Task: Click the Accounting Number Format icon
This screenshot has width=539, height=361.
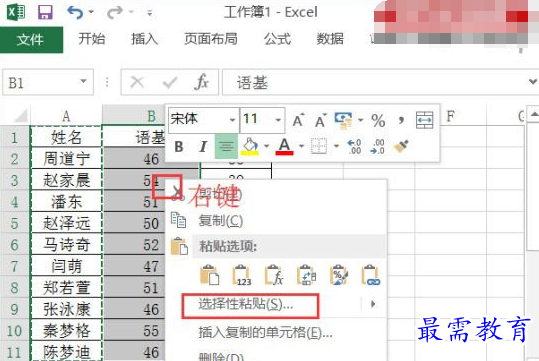Action: click(x=343, y=120)
